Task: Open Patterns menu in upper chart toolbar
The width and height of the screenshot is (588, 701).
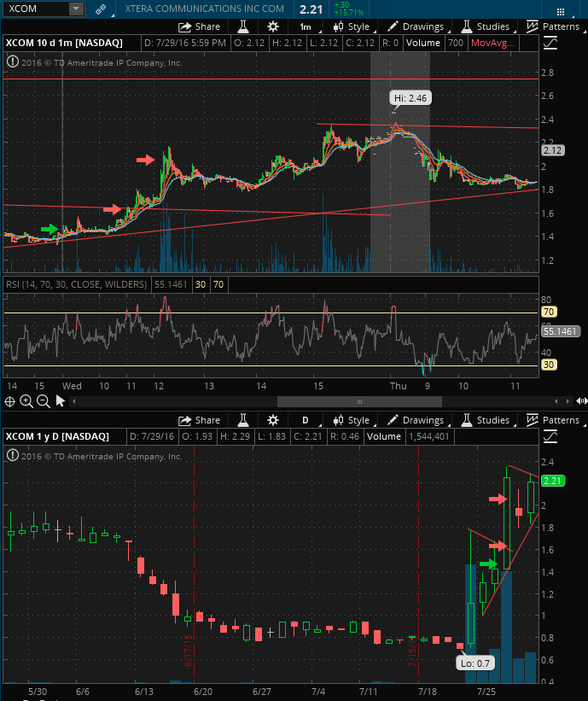Action: (553, 26)
